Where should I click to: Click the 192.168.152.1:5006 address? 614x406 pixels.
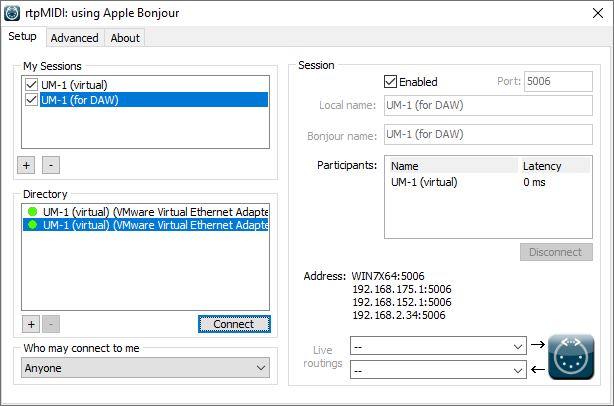[x=402, y=302]
